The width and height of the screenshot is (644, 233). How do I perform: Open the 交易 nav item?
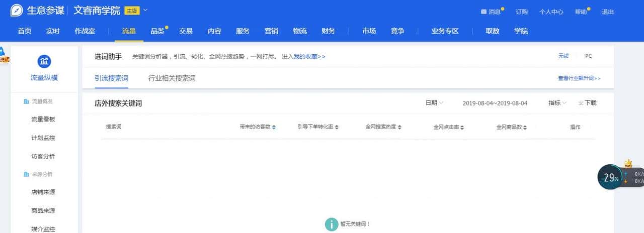(x=186, y=31)
